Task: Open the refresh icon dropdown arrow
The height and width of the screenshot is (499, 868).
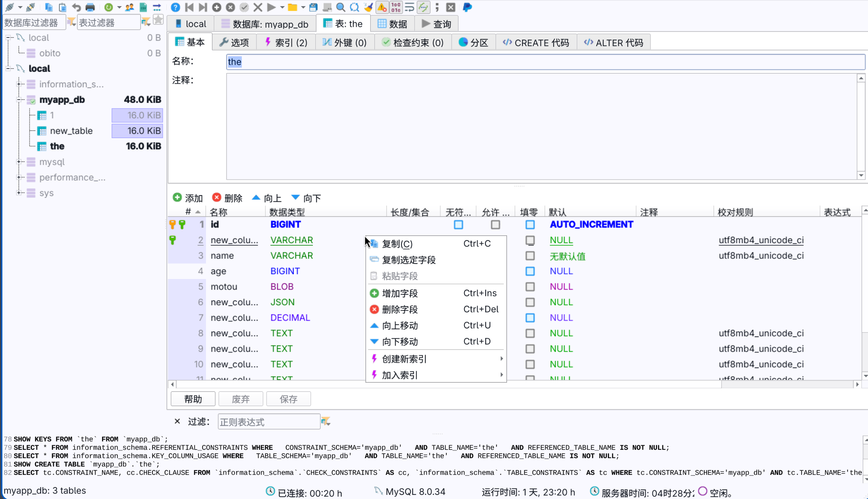Action: [119, 7]
